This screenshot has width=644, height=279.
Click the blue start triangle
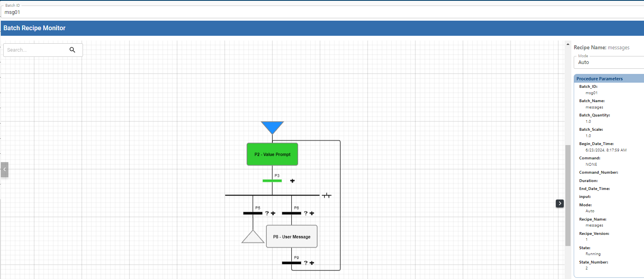(272, 127)
